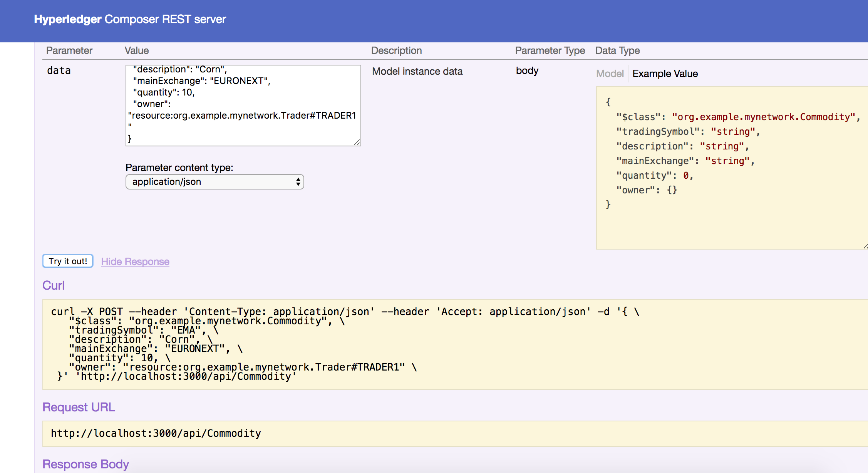Click the curl command code block
Viewport: 868px width, 473px height.
(455, 344)
